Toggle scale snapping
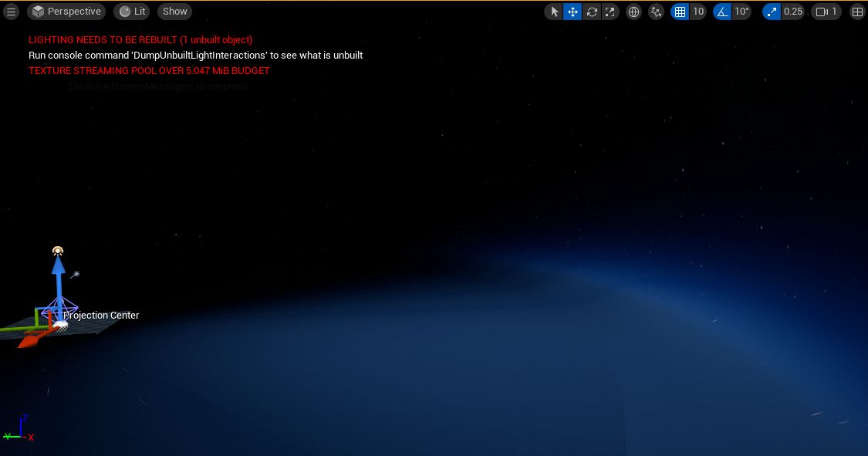The image size is (868, 456). [x=772, y=12]
